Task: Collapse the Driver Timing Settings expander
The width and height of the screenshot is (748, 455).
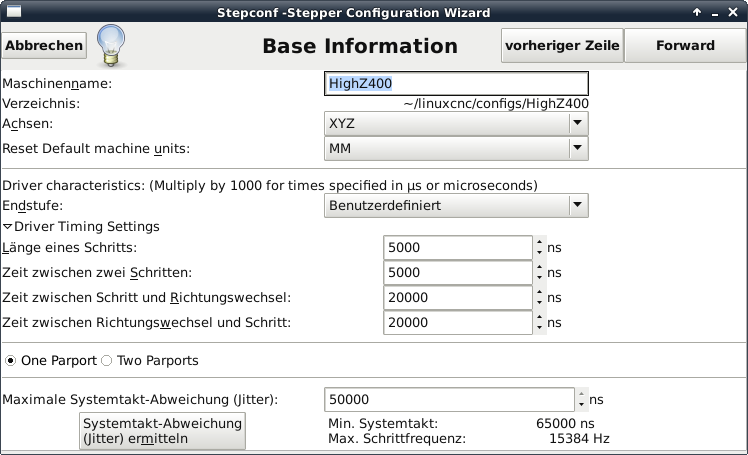Action: pos(8,227)
